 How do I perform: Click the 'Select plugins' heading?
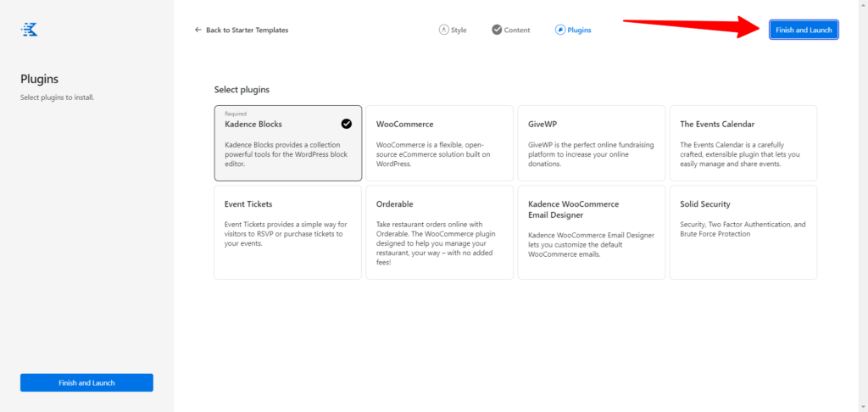pyautogui.click(x=242, y=89)
